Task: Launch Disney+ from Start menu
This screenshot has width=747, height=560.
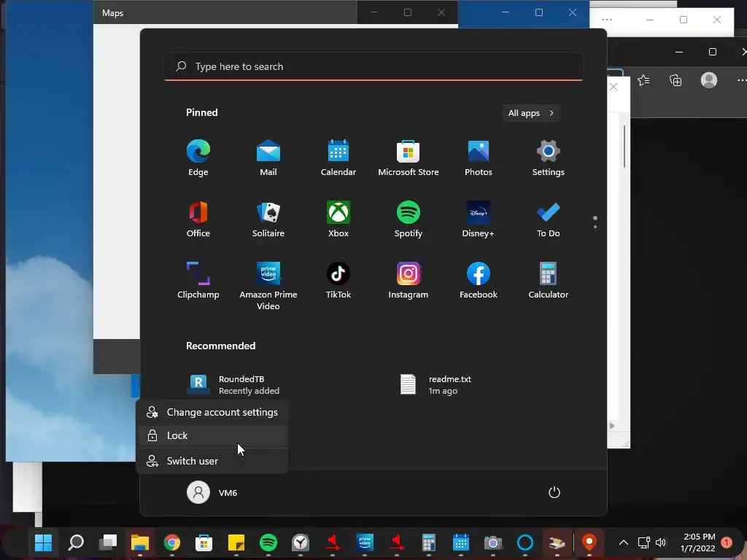Action: click(x=479, y=219)
